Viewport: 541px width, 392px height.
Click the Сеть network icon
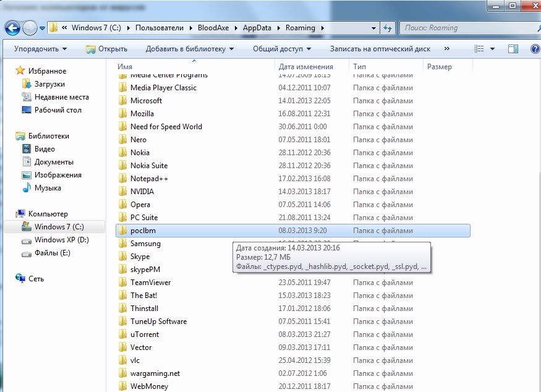(20, 278)
